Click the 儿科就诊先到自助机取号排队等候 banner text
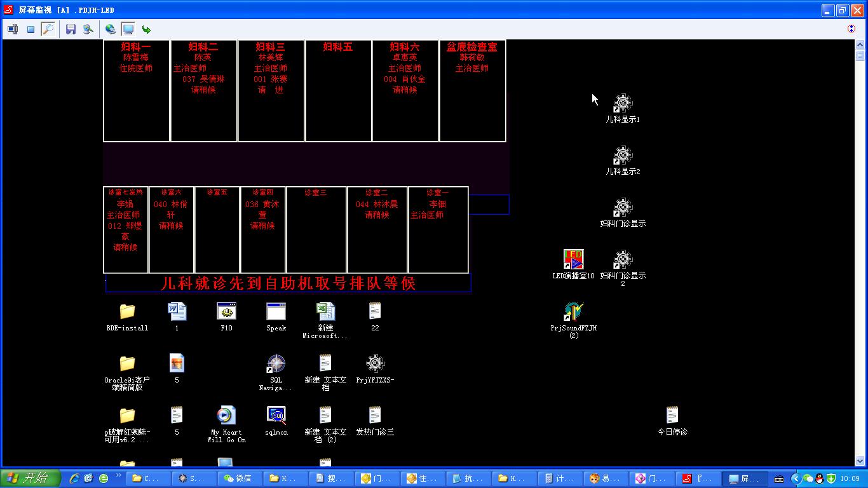 288,283
